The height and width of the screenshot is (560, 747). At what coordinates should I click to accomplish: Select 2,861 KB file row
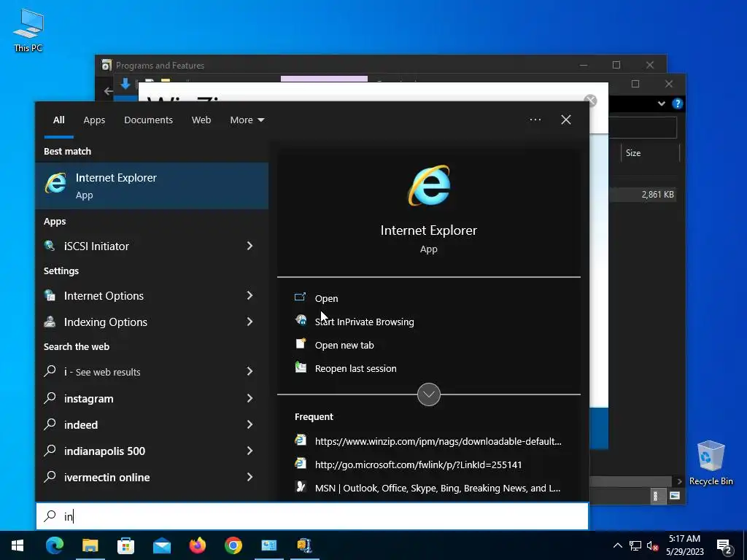click(x=643, y=194)
